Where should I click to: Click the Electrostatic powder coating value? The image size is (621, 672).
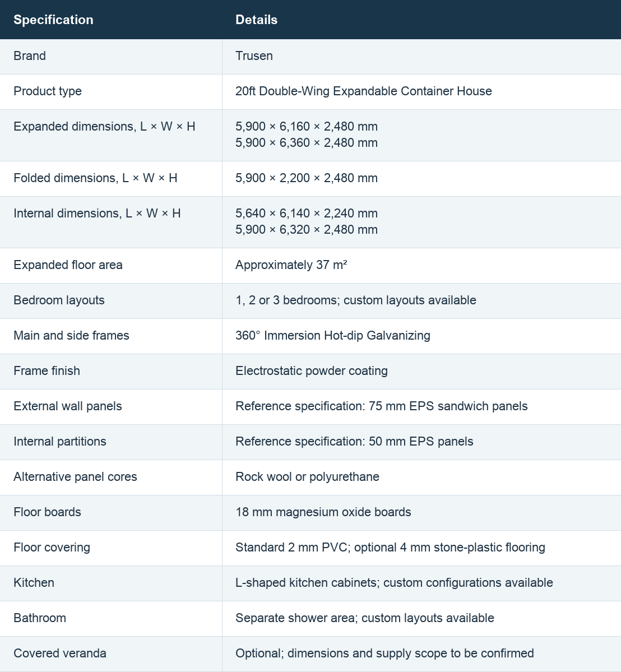[x=312, y=370]
